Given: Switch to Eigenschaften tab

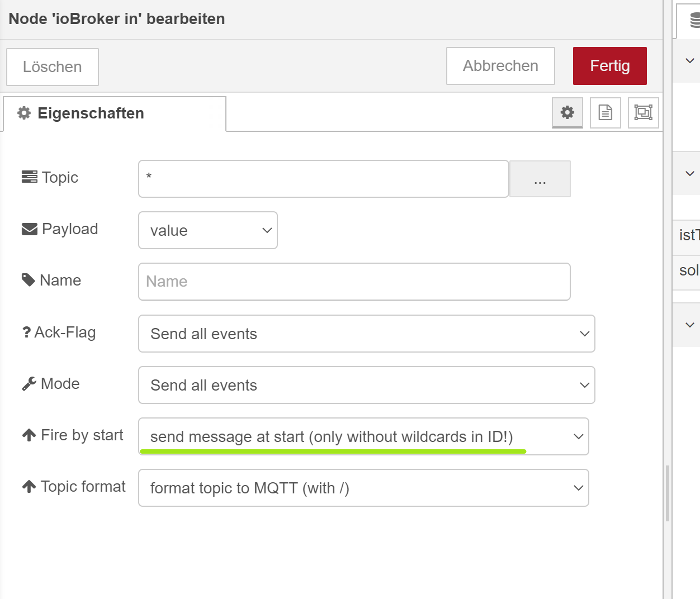Looking at the screenshot, I should pyautogui.click(x=115, y=113).
